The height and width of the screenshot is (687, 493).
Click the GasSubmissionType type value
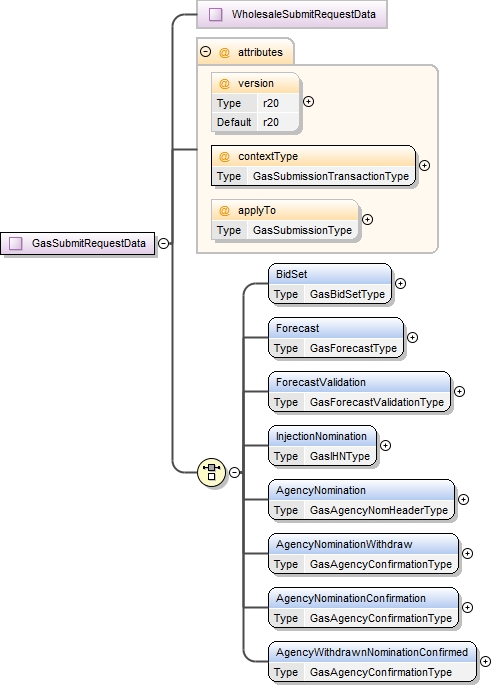coord(302,230)
